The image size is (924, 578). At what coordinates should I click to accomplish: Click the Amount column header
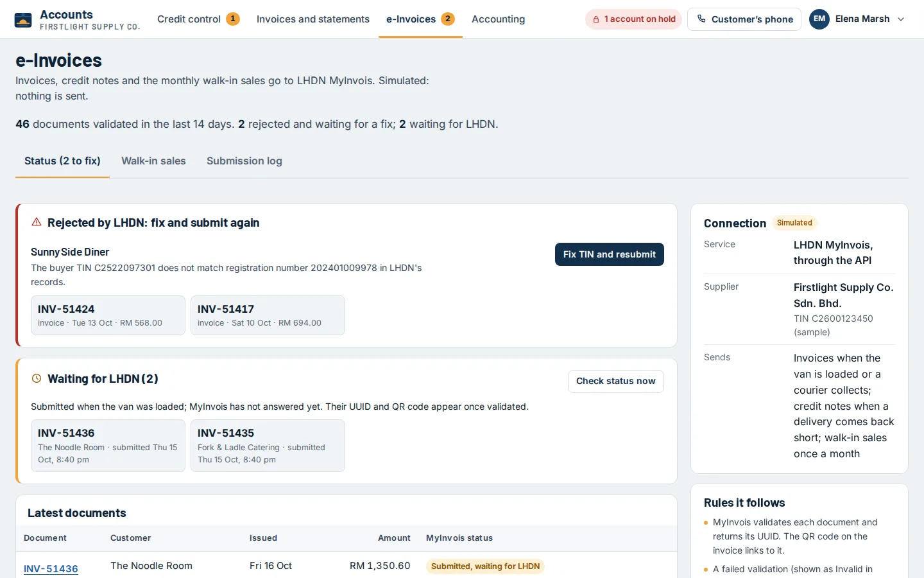(394, 538)
